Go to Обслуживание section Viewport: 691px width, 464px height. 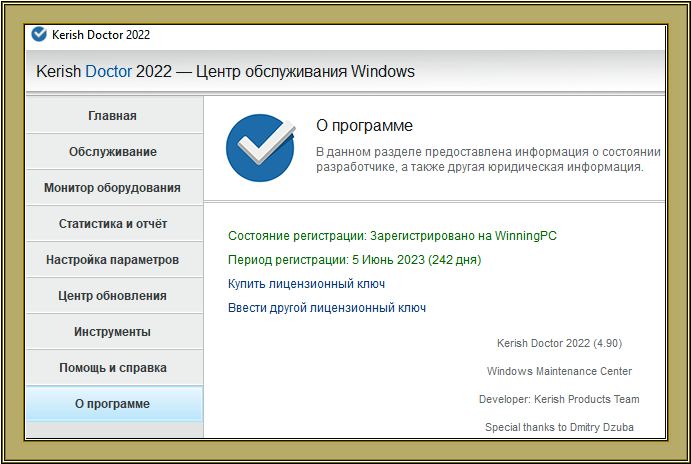click(x=114, y=152)
